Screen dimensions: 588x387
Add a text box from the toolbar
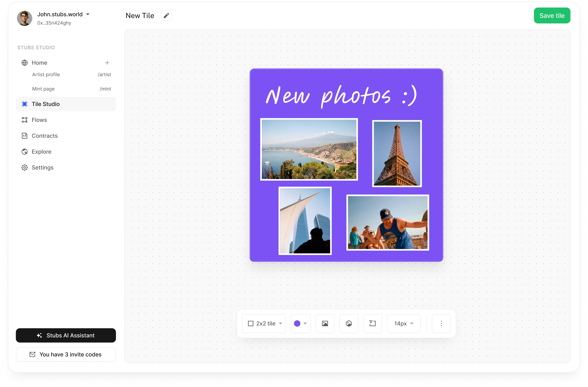pyautogui.click(x=372, y=323)
